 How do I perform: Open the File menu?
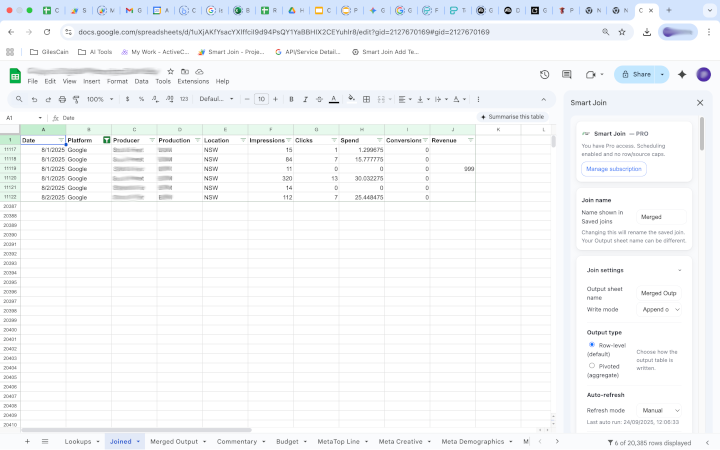click(x=33, y=81)
